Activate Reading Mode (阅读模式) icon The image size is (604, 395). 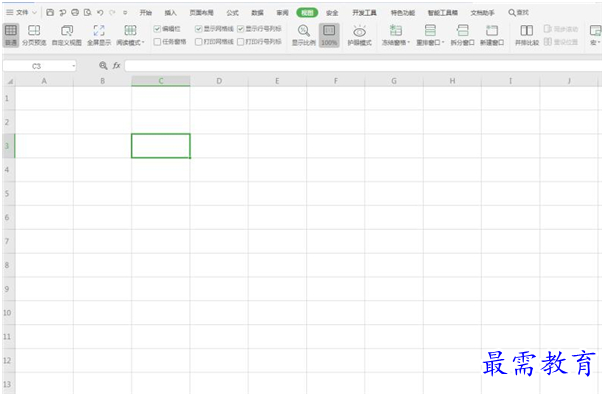point(130,30)
